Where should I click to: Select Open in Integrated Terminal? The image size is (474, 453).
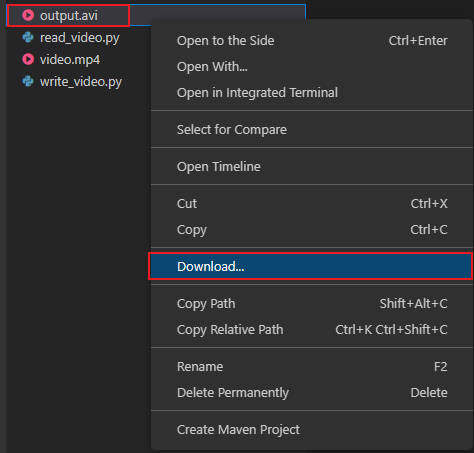coord(312,93)
